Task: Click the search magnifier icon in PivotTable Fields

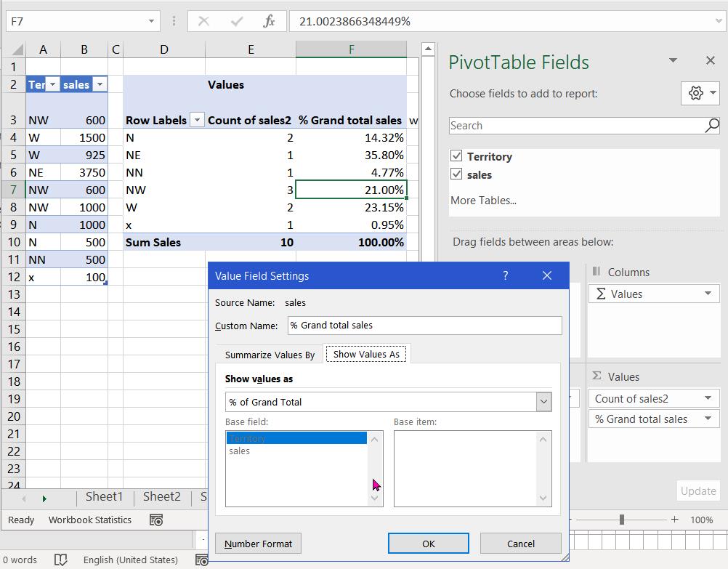Action: coord(712,126)
